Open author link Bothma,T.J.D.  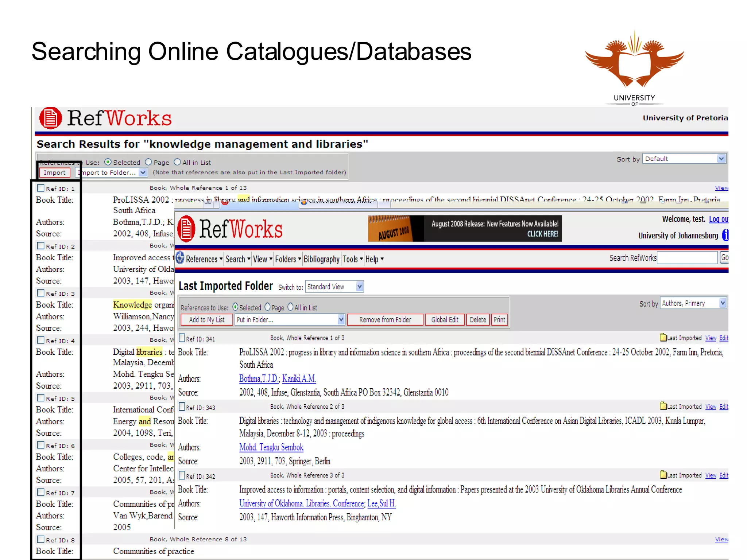(259, 378)
